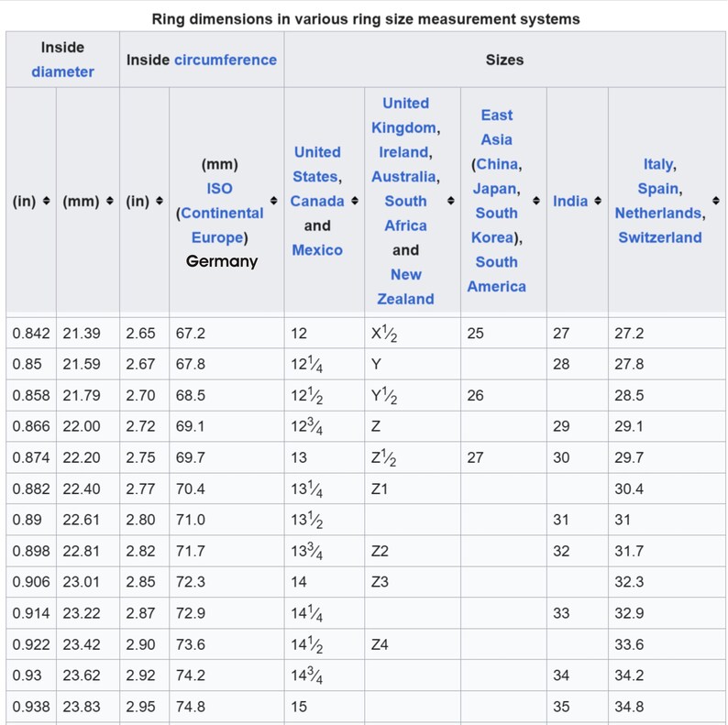Sort by India sizes column
Screen dimensions: 728x725
coord(598,201)
